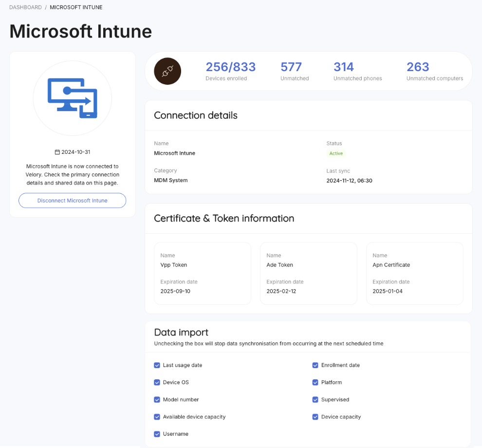Click the Microsoft Intune connection name value
482x448 pixels.
pyautogui.click(x=175, y=153)
